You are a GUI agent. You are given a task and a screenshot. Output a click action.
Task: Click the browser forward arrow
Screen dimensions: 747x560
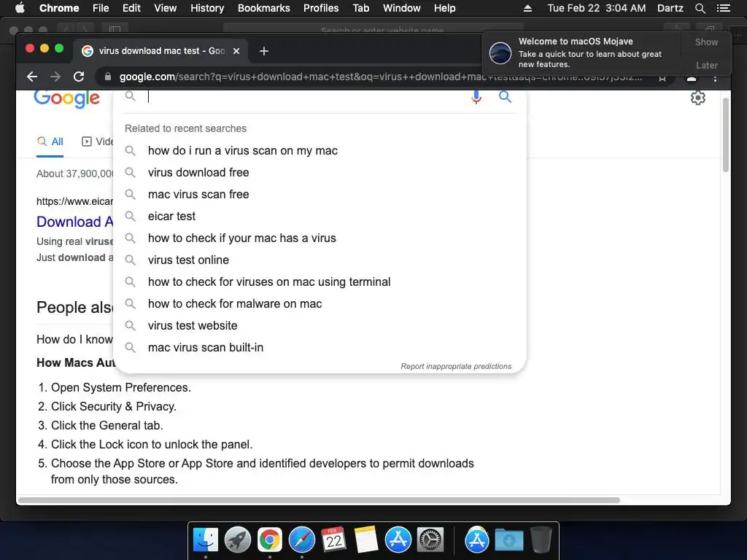click(55, 77)
